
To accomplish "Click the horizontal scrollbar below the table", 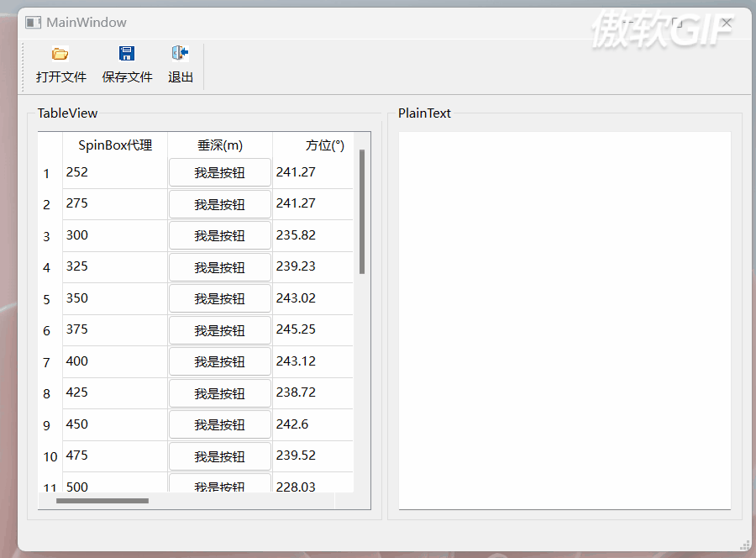I will [101, 500].
